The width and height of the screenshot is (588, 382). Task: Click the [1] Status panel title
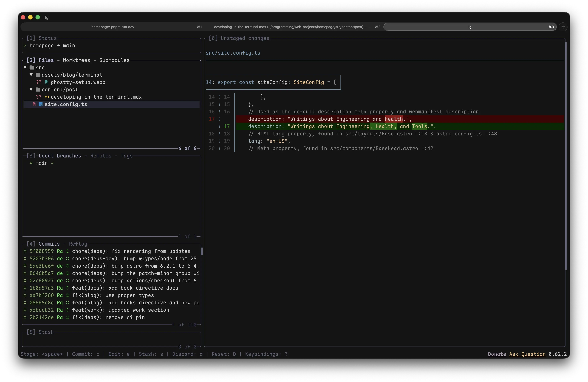click(42, 38)
